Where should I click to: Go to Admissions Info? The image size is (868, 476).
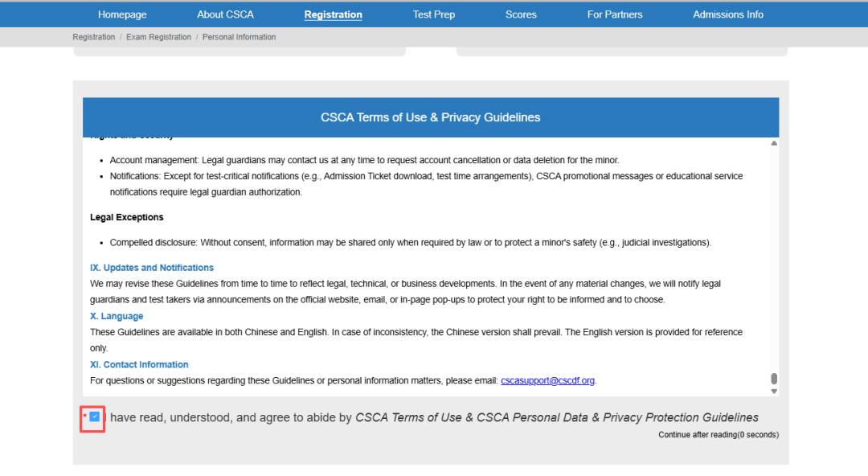click(728, 14)
